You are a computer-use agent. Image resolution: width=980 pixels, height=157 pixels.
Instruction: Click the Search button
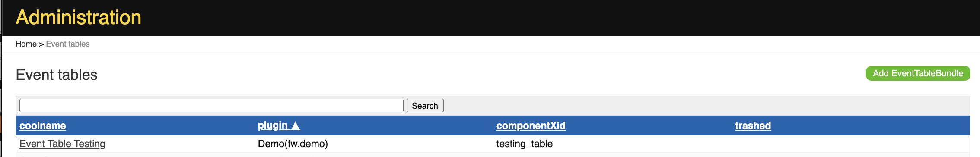425,106
